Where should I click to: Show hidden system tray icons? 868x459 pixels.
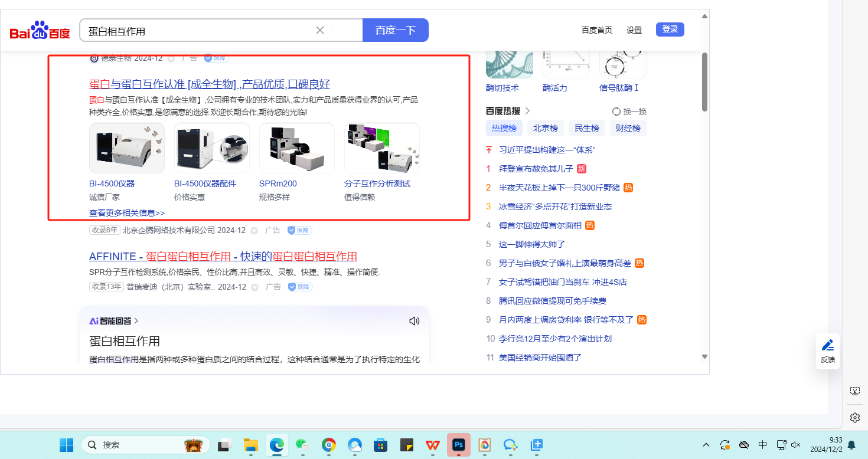click(706, 445)
